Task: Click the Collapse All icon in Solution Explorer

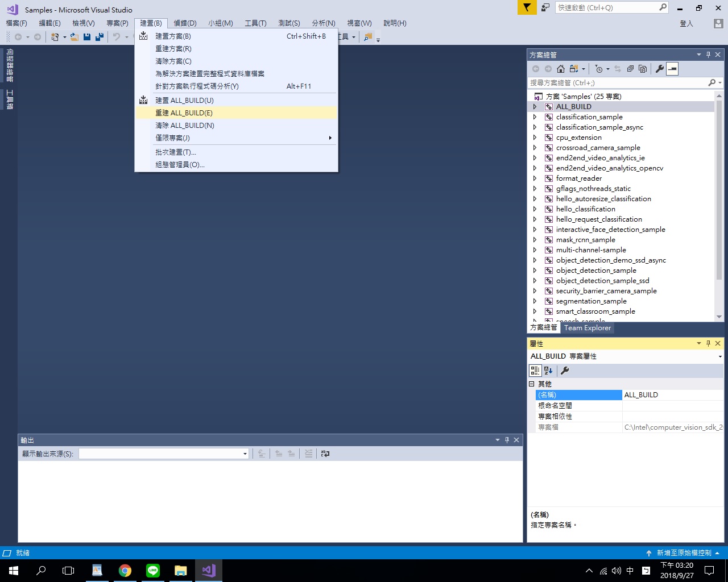Action: [x=630, y=69]
